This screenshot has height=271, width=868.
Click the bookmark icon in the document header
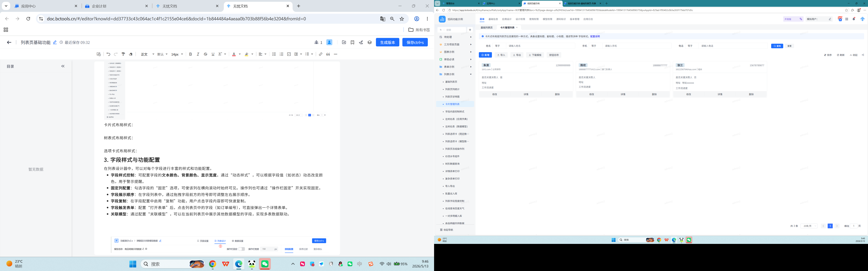[x=353, y=42]
